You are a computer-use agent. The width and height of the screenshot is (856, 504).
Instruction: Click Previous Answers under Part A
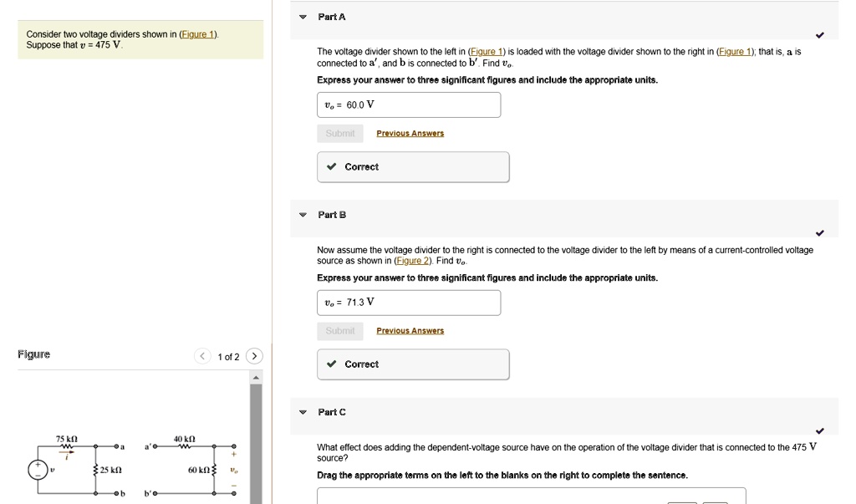(x=410, y=133)
